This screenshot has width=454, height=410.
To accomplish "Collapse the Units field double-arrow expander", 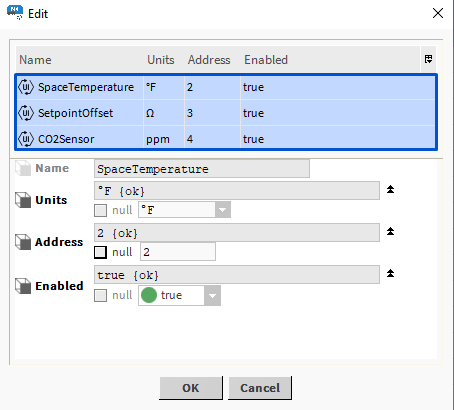I will pos(390,190).
